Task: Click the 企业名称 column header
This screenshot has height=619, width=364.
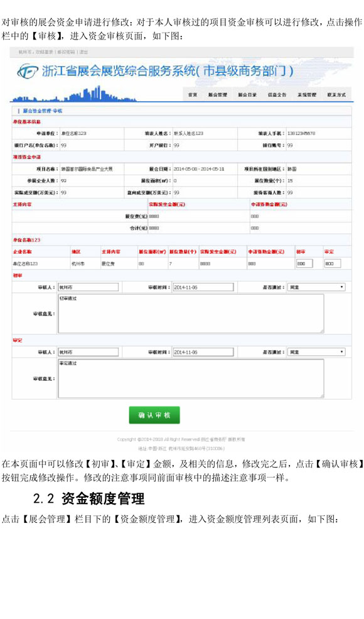Action: point(23,251)
